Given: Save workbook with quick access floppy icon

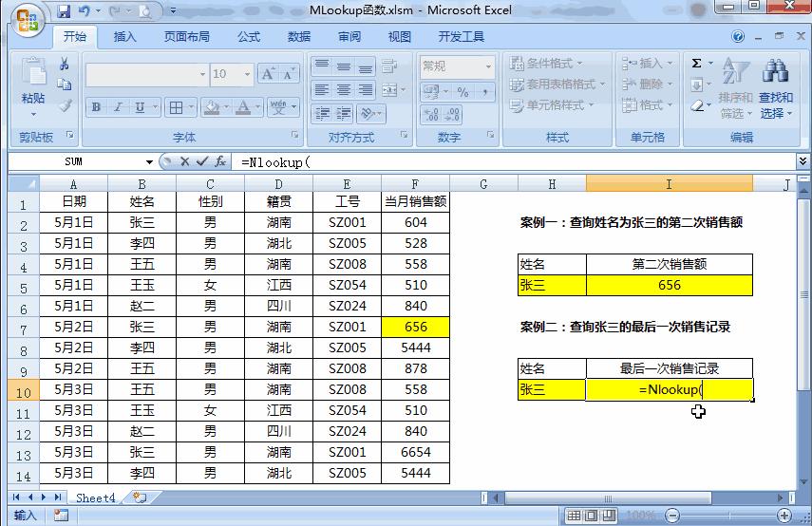Looking at the screenshot, I should click(64, 10).
